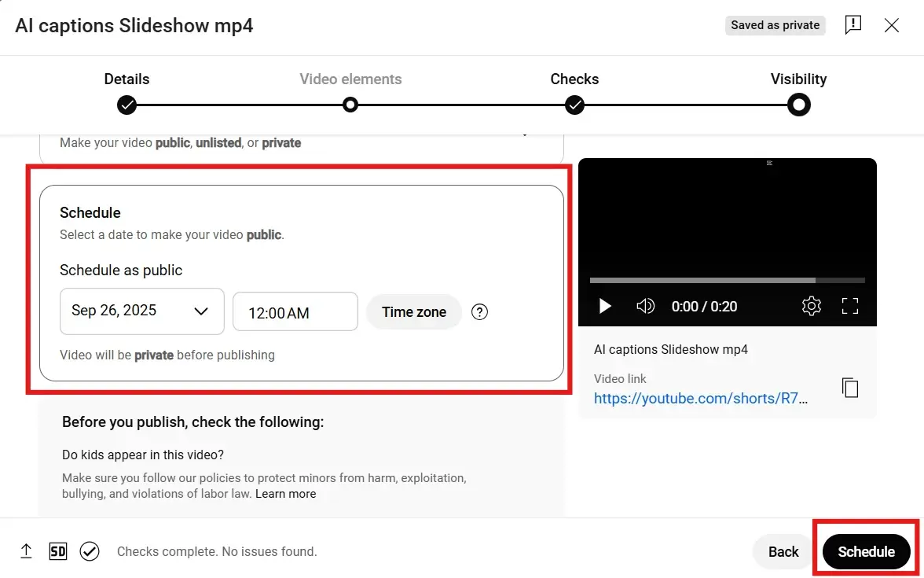Copy the video link
The width and height of the screenshot is (924, 578).
tap(849, 388)
